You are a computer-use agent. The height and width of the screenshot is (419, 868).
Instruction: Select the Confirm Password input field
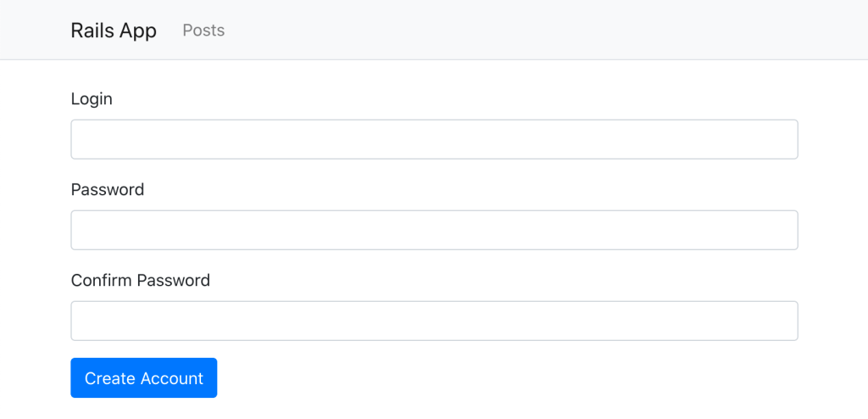coord(434,321)
